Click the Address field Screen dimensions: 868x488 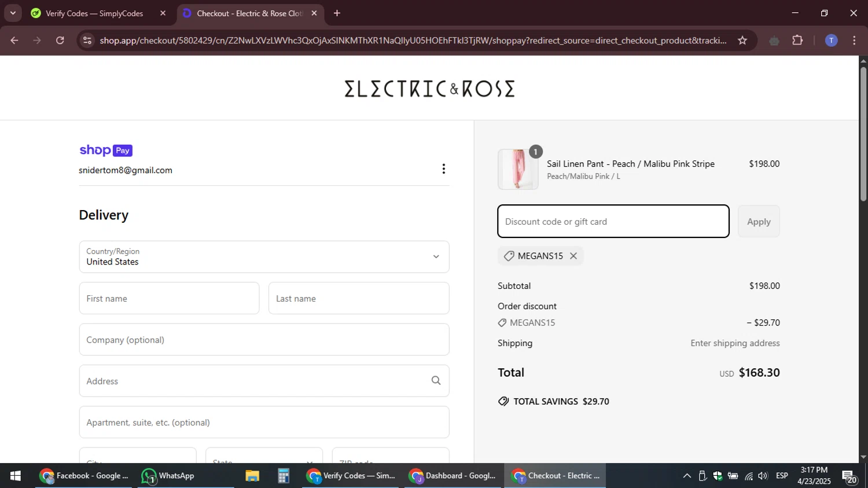click(x=264, y=381)
